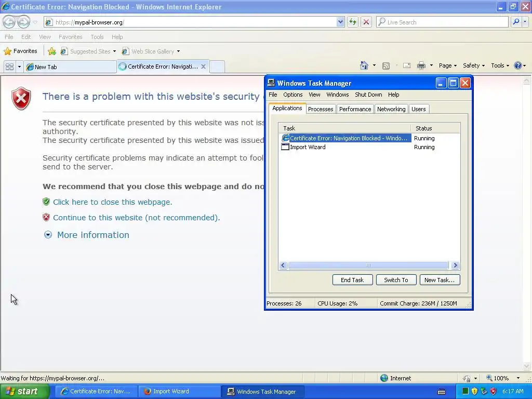The height and width of the screenshot is (399, 532).
Task: Open Suggested Sites dropdown
Action: click(114, 51)
